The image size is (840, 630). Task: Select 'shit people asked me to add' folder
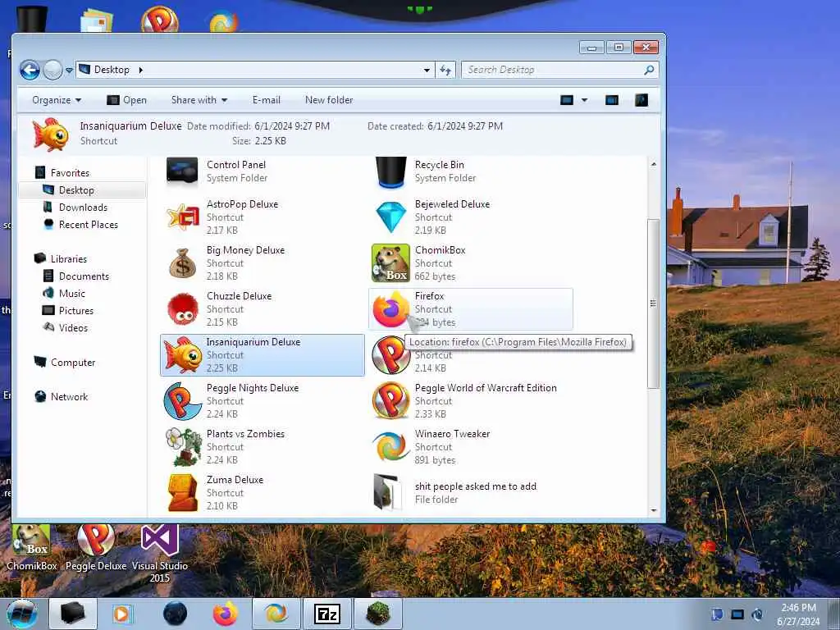(472, 493)
